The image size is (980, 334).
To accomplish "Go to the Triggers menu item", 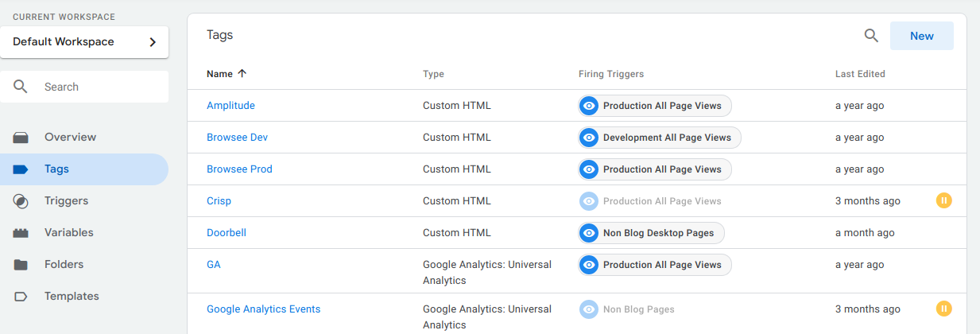I will [x=84, y=201].
